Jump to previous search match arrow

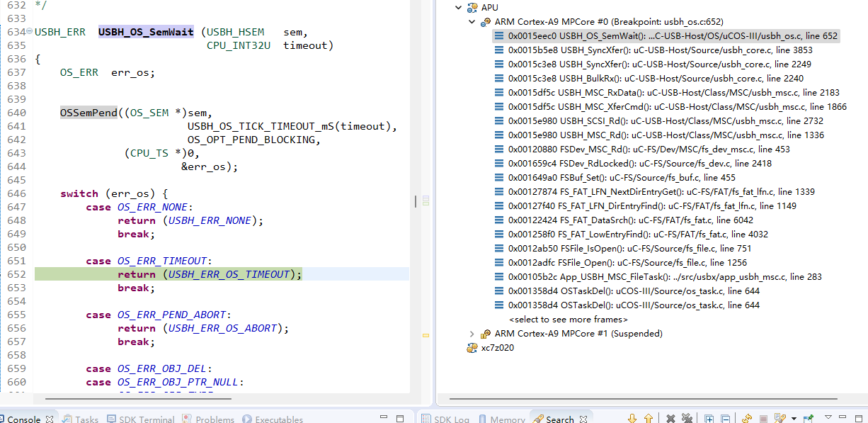[x=649, y=419]
